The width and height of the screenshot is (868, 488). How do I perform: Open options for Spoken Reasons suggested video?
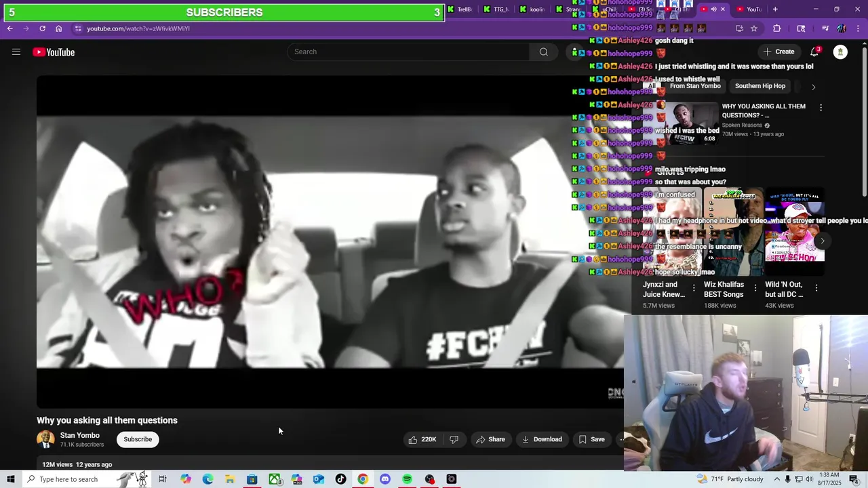821,107
